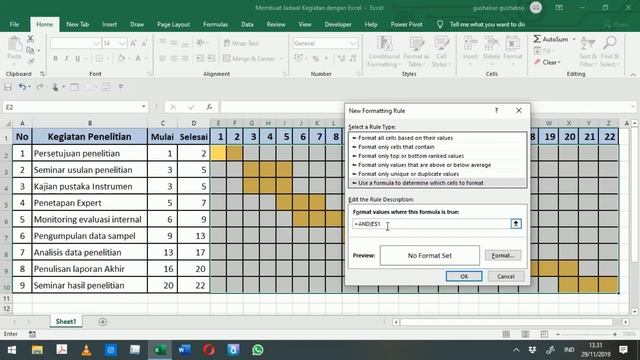640x360 pixels.
Task: Open Find & Select menu
Action: 610,52
